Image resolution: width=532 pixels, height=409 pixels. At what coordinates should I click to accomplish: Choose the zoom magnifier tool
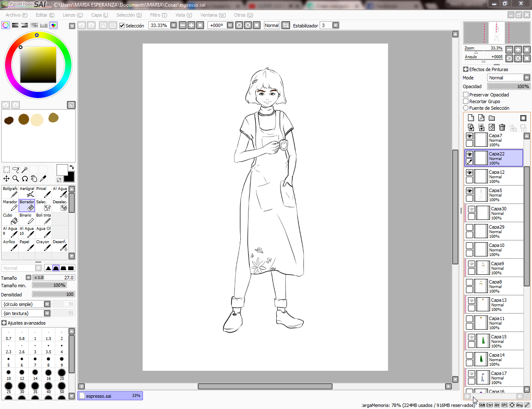click(16, 179)
